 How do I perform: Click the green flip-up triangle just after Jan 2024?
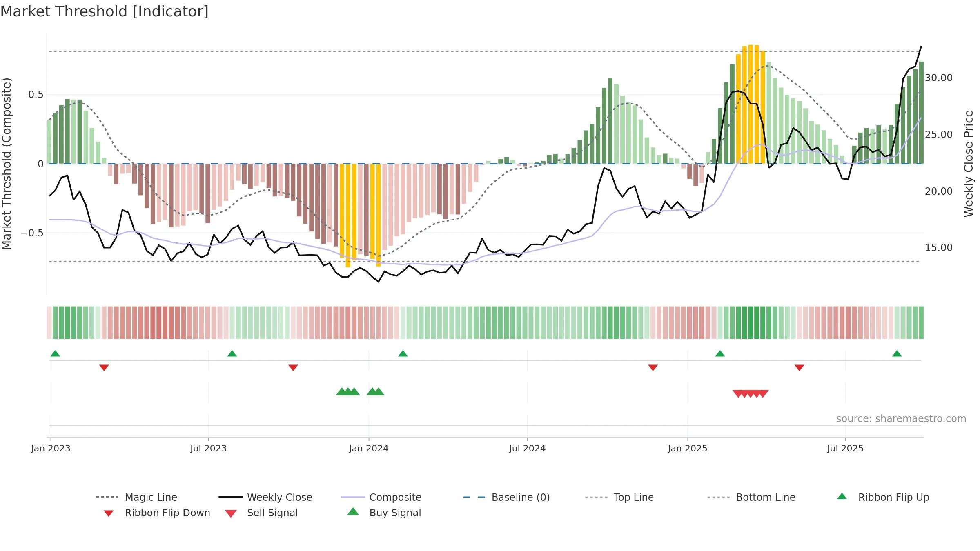click(x=403, y=353)
